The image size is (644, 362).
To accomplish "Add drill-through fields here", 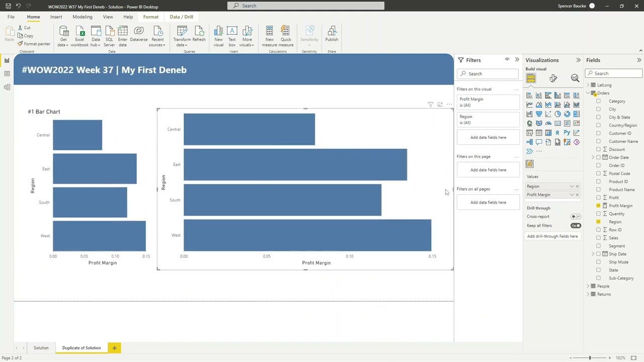I will (x=552, y=236).
